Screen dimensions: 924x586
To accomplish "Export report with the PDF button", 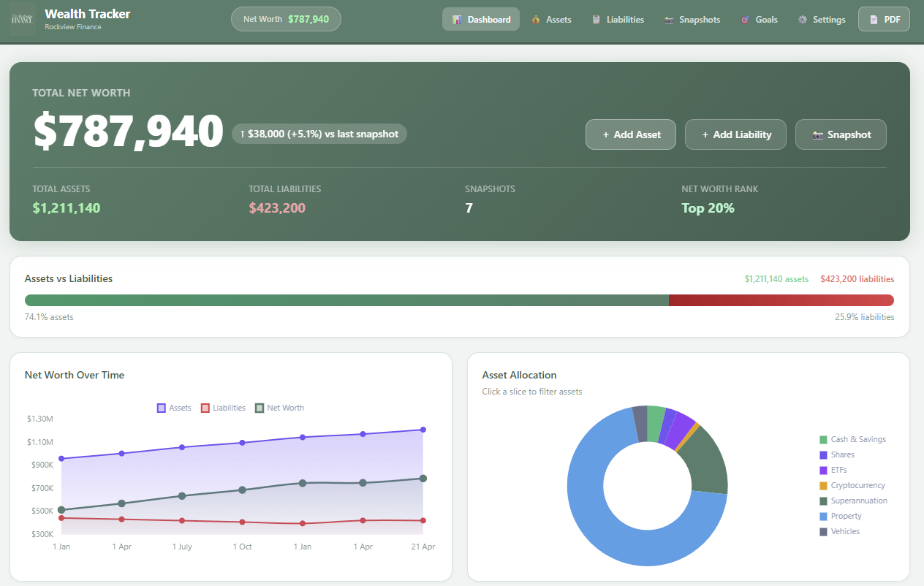I will 885,19.
